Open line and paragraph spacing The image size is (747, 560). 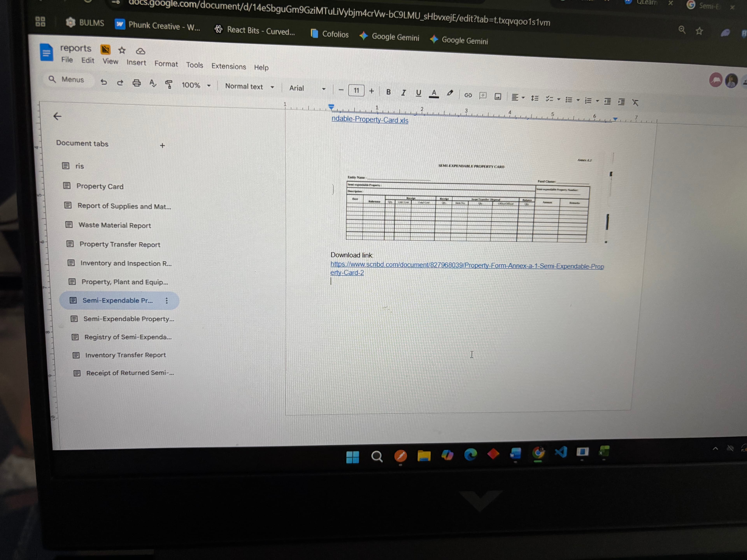coord(534,98)
